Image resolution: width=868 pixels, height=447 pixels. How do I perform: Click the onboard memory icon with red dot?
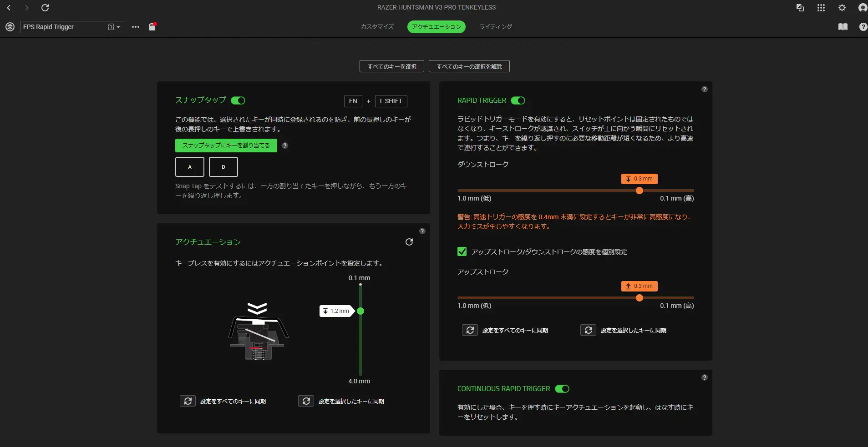point(152,27)
